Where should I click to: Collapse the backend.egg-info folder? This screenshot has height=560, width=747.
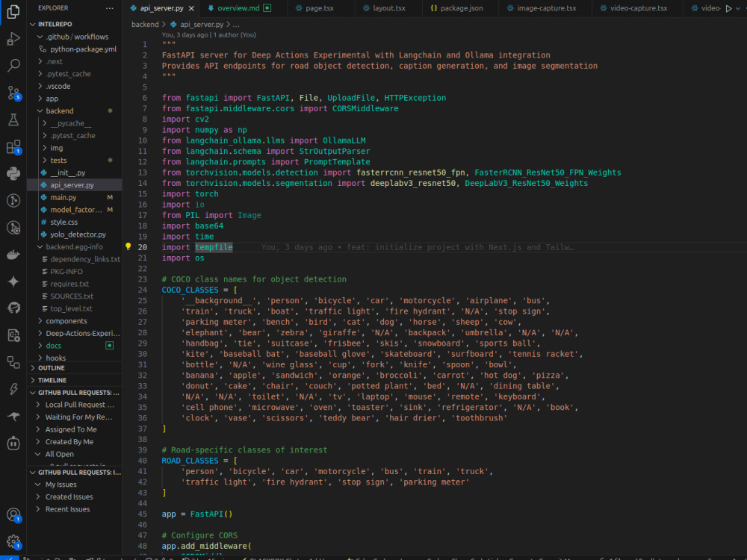[x=74, y=246]
